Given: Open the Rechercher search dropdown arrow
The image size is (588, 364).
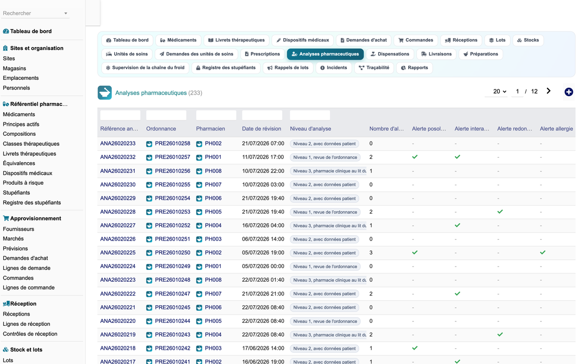Looking at the screenshot, I should point(66,14).
